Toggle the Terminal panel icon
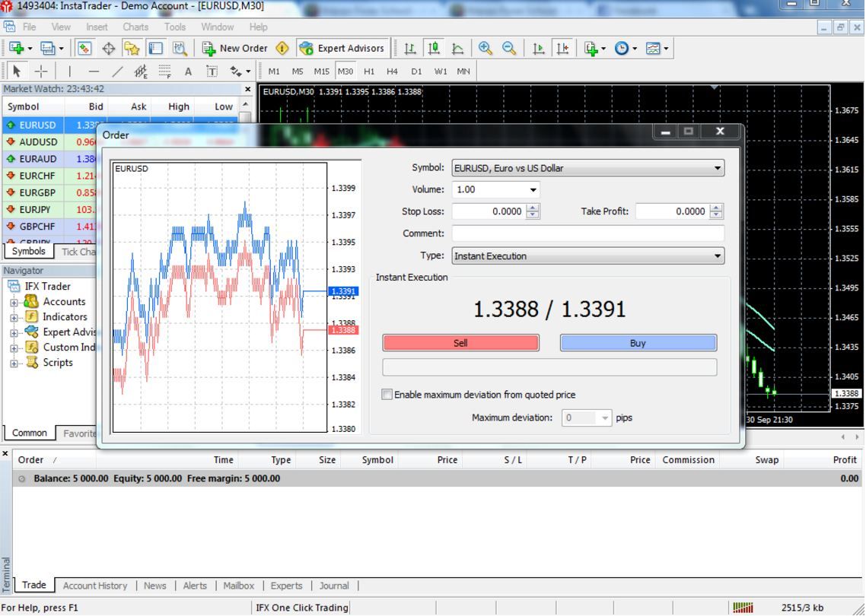Screen dimensions: 866x616 [x=156, y=49]
